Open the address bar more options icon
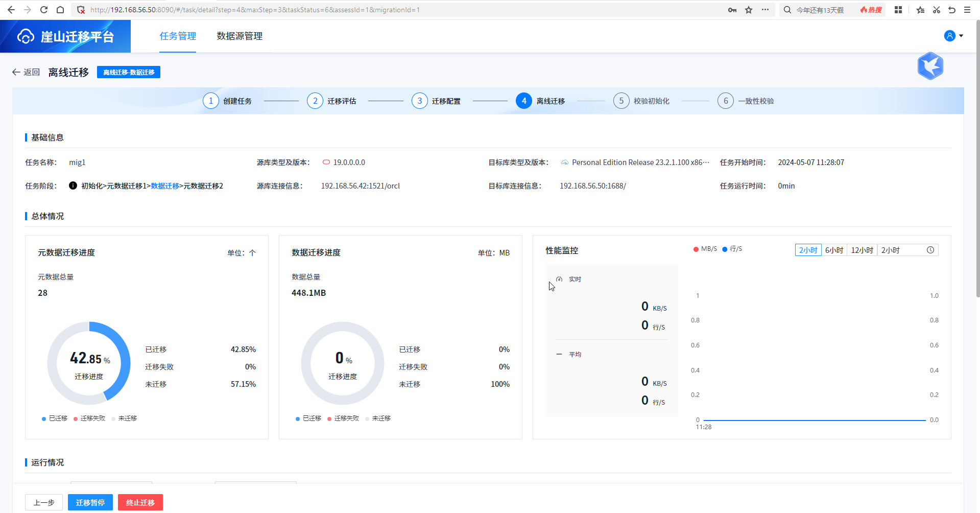 [x=765, y=10]
